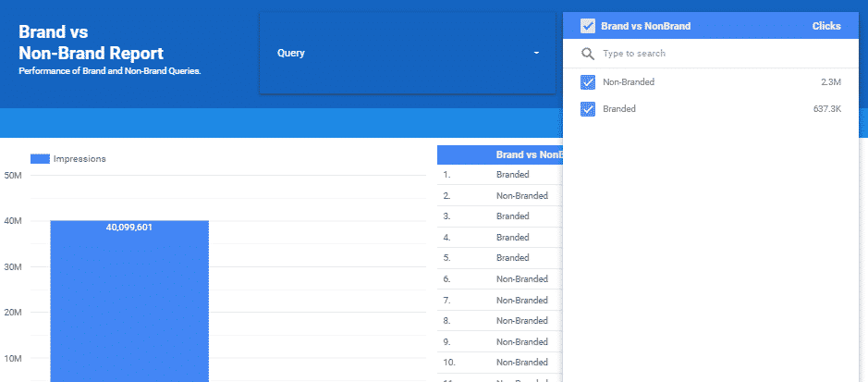868x382 pixels.
Task: Click the Query filter control label
Action: point(290,53)
